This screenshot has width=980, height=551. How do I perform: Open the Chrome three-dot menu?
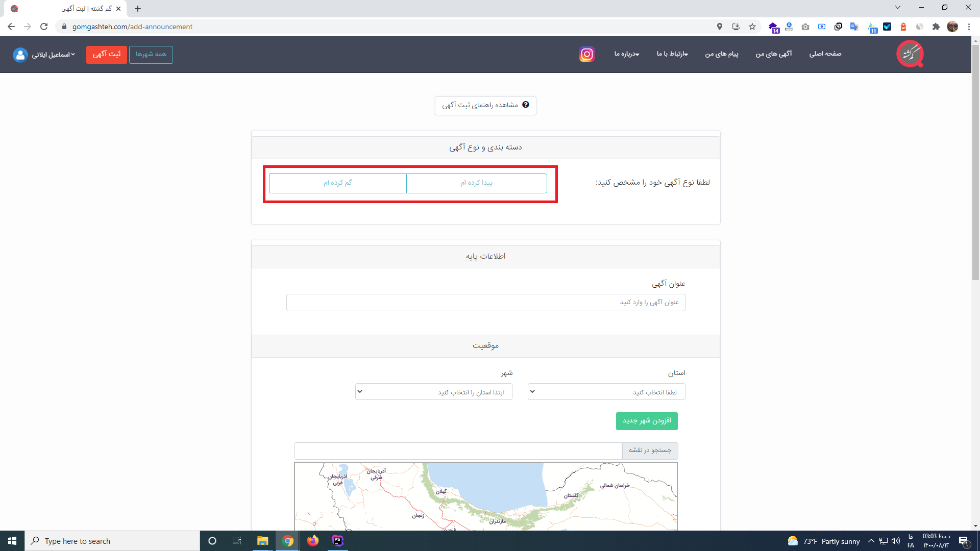click(x=969, y=27)
